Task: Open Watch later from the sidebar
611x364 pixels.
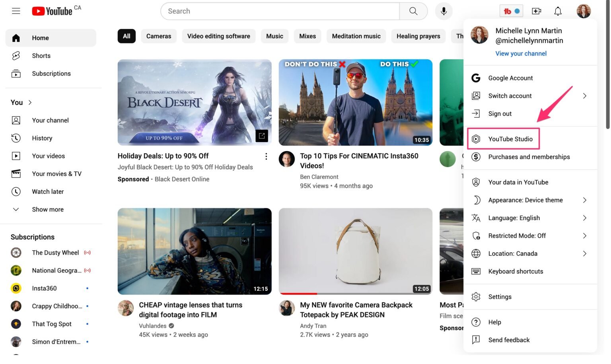Action: point(16,191)
